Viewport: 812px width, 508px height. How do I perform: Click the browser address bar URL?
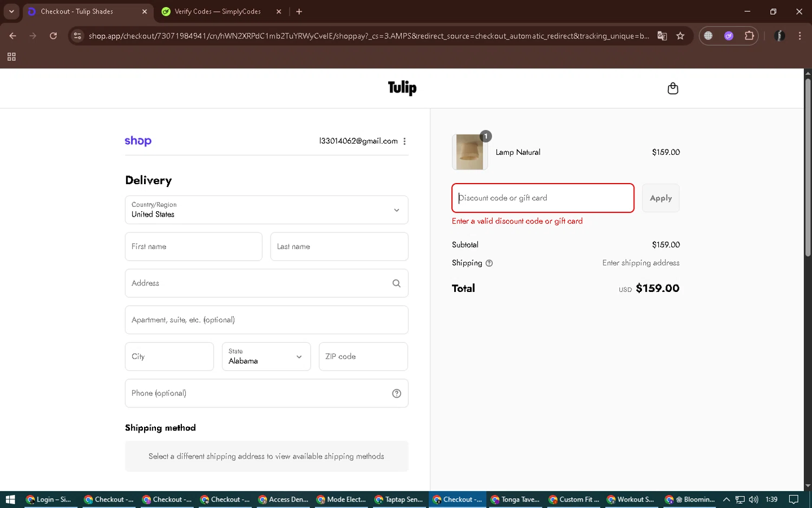368,36
